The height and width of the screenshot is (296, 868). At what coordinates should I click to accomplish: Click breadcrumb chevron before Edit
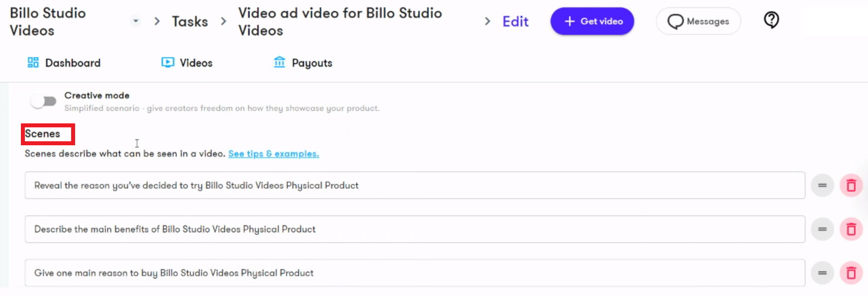click(x=487, y=21)
